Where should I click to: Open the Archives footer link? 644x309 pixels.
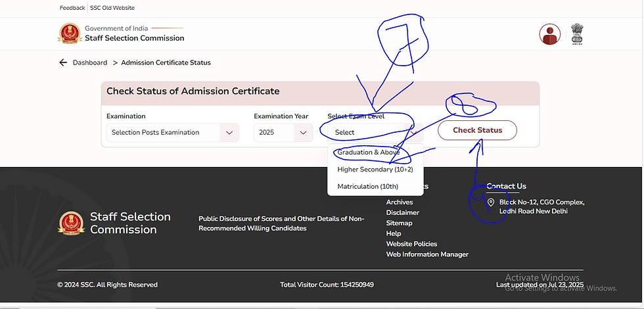tap(400, 202)
